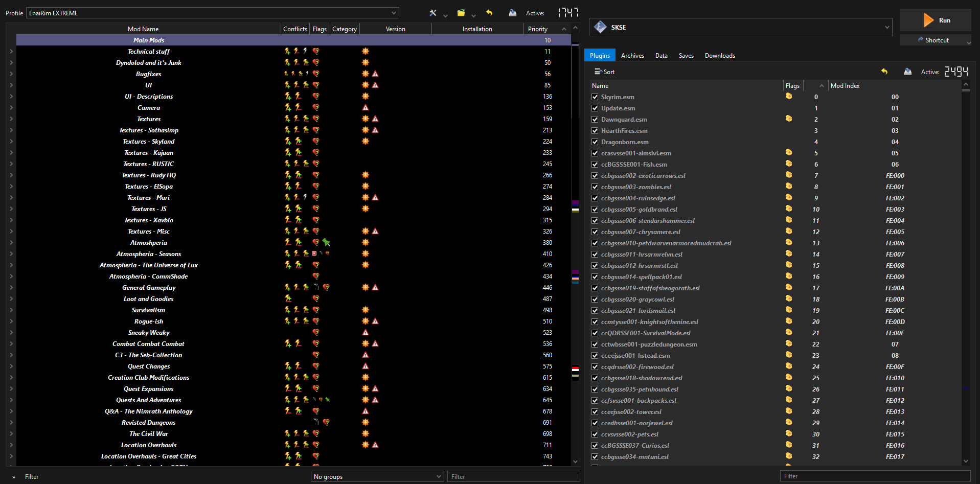Restore plugin list backup arrow icon
This screenshot has height=484, width=980.
point(884,72)
